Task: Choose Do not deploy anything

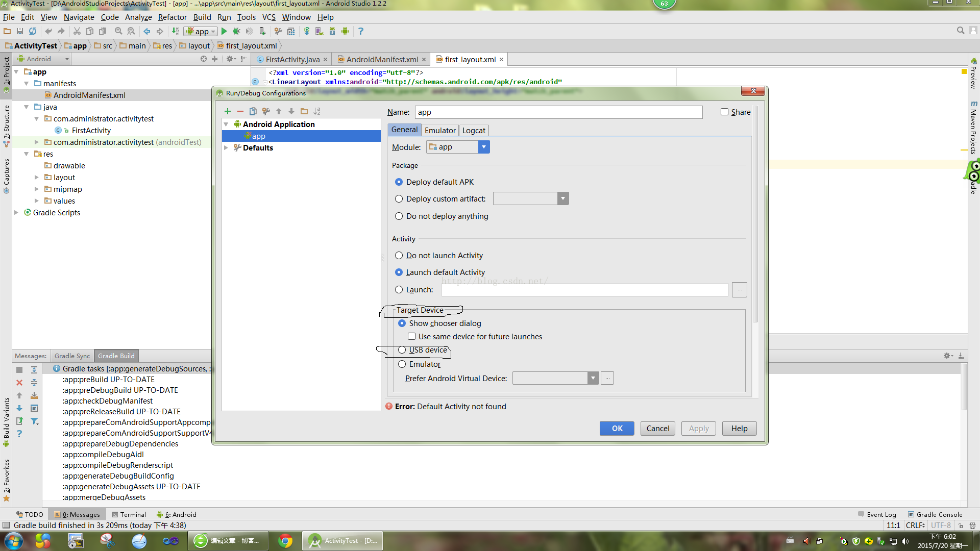Action: click(x=399, y=216)
